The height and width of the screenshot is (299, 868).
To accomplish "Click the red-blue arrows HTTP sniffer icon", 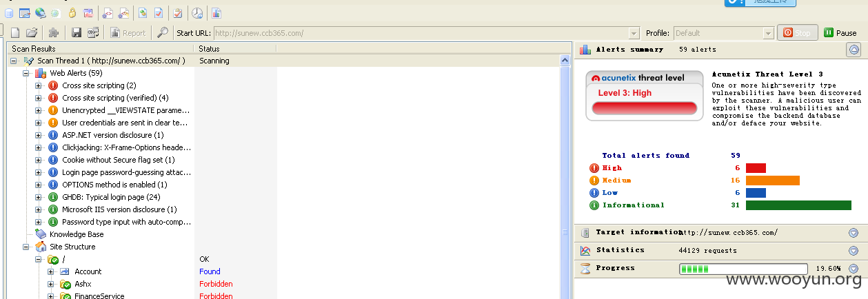I will 88,12.
